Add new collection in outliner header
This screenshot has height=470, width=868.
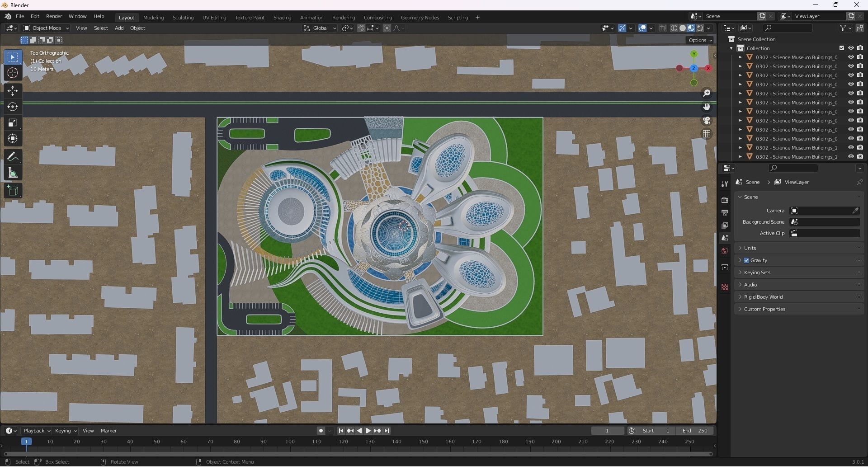coord(859,28)
